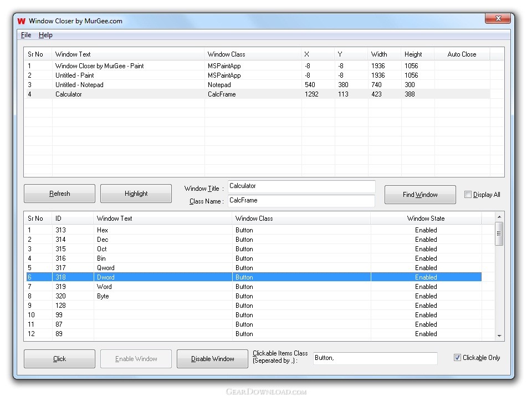The image size is (532, 396).
Task: Click the Window State column header
Action: [x=426, y=219]
